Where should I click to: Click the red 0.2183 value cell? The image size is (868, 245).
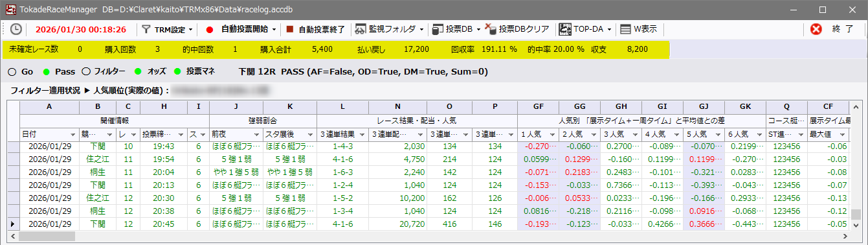point(579,172)
